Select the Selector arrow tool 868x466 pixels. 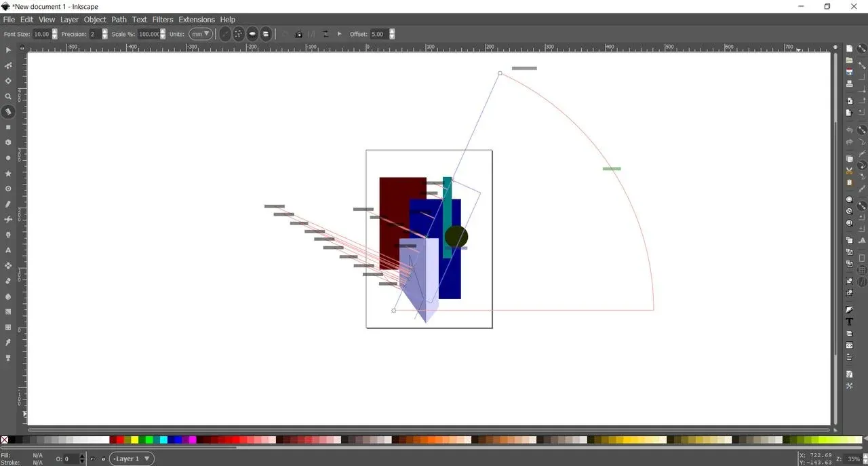[x=8, y=50]
